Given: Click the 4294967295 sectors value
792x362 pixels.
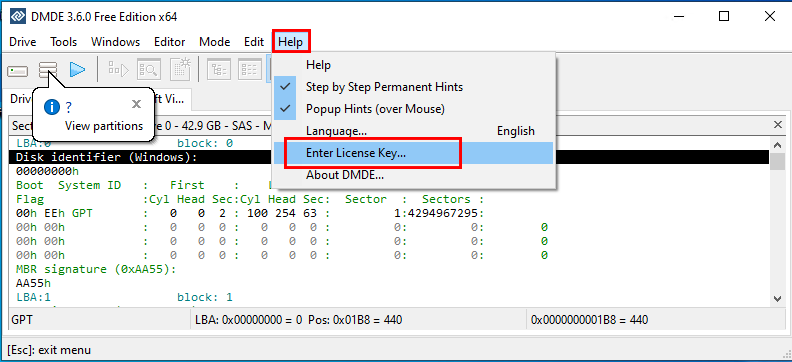Looking at the screenshot, I should tap(442, 213).
